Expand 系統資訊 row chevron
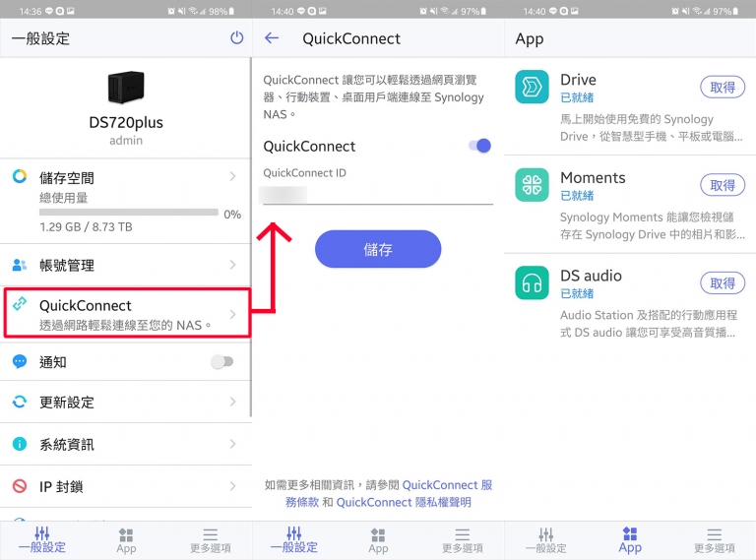The image size is (756, 560). coord(233,443)
